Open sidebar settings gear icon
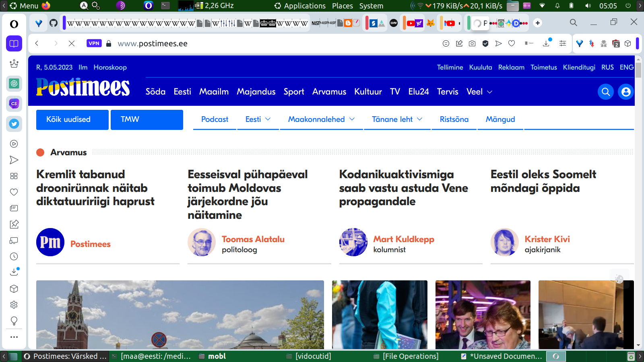 (14, 305)
